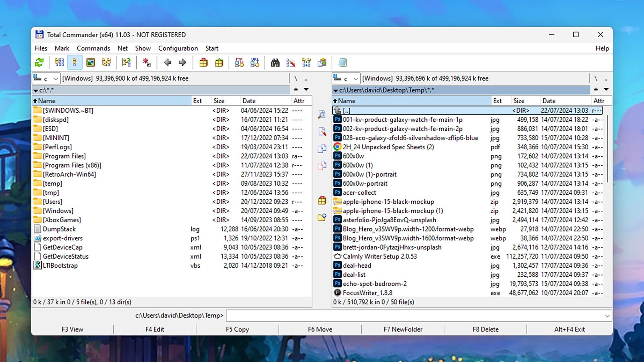Select the [..] parent directory row

(x=468, y=110)
